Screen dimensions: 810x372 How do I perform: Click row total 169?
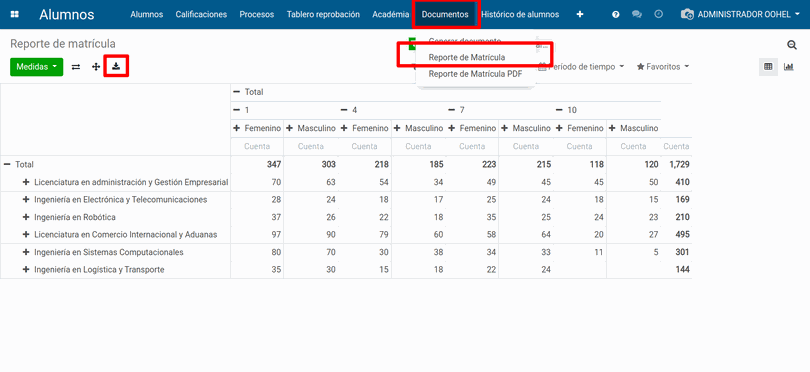(x=682, y=199)
